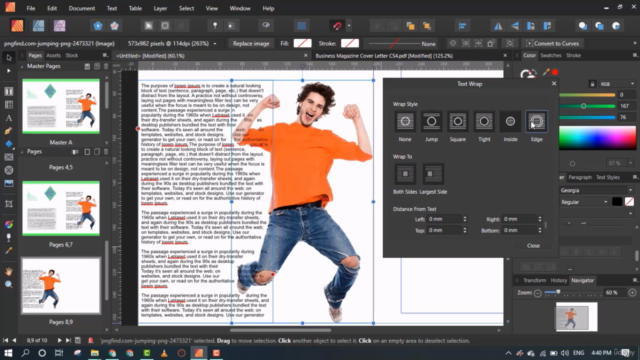Select Master A thumbnail
This screenshot has height=360, width=640.
tap(61, 106)
